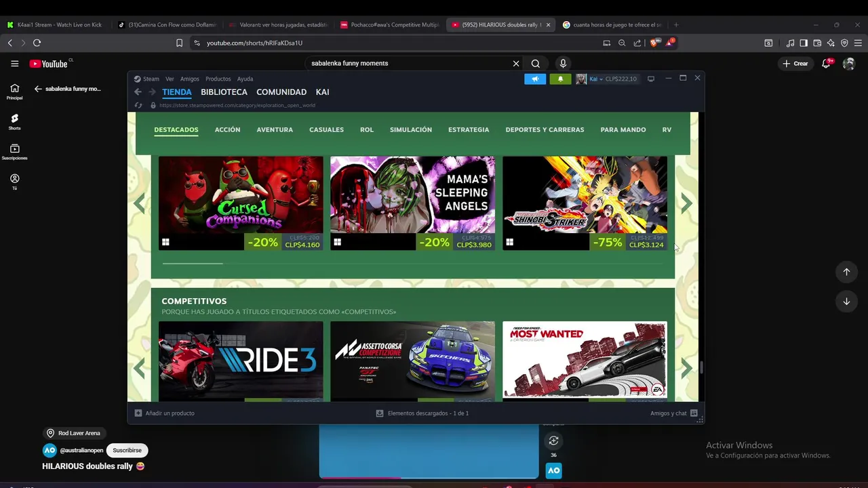Select the AVENTURA category tab
The width and height of the screenshot is (868, 488).
pos(275,129)
